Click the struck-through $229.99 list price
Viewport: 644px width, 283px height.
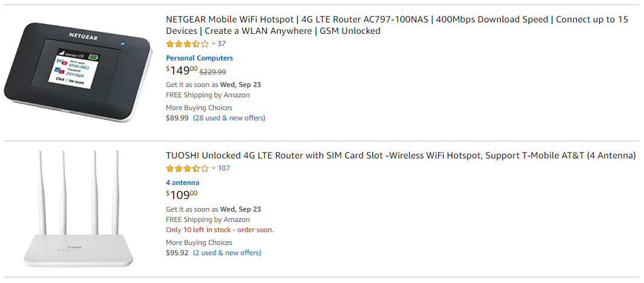tap(213, 72)
